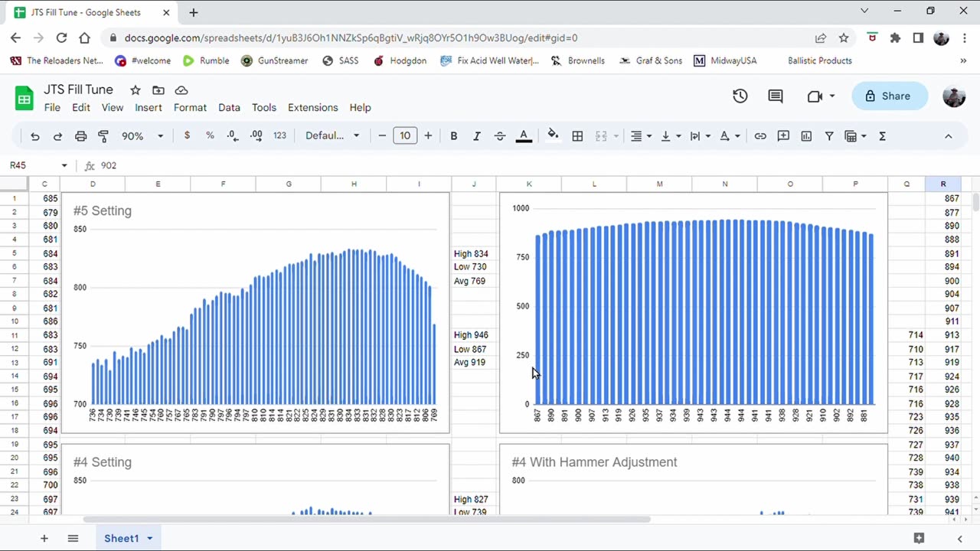Expand the Default font dropdown
The image size is (980, 551).
pos(332,136)
